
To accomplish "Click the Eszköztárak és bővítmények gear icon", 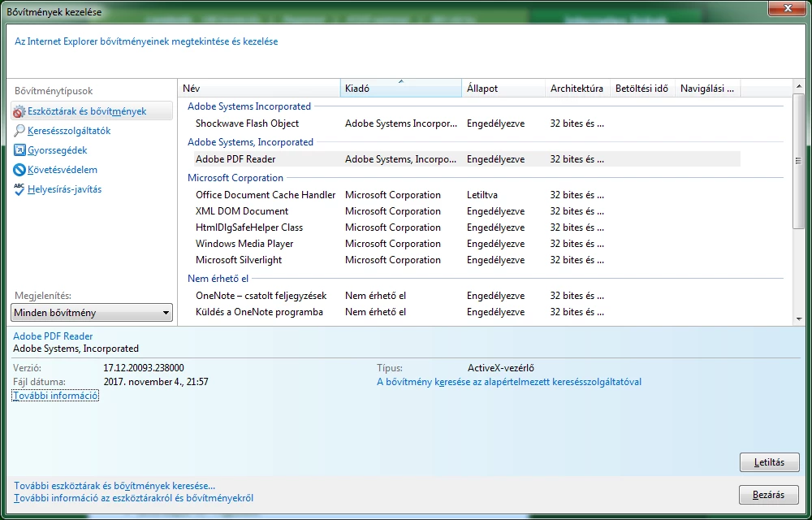I will [x=19, y=111].
